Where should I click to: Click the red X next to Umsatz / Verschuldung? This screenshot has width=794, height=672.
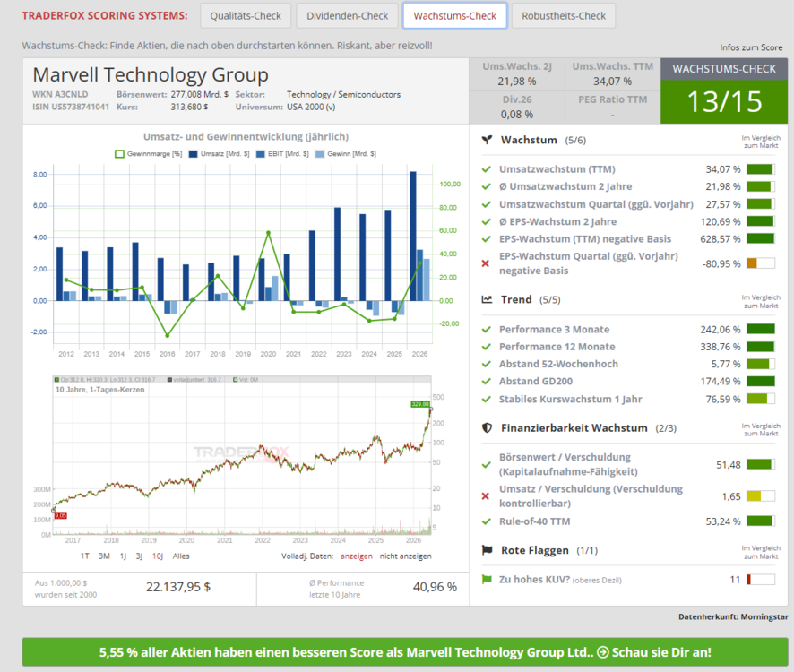486,496
